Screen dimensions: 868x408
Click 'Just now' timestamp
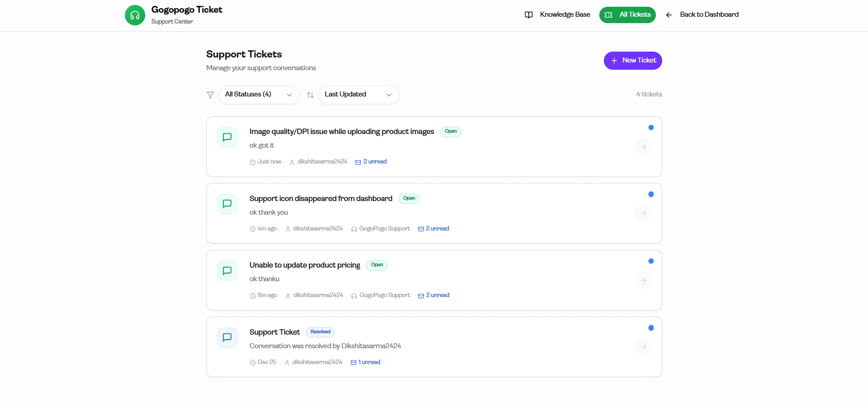266,162
